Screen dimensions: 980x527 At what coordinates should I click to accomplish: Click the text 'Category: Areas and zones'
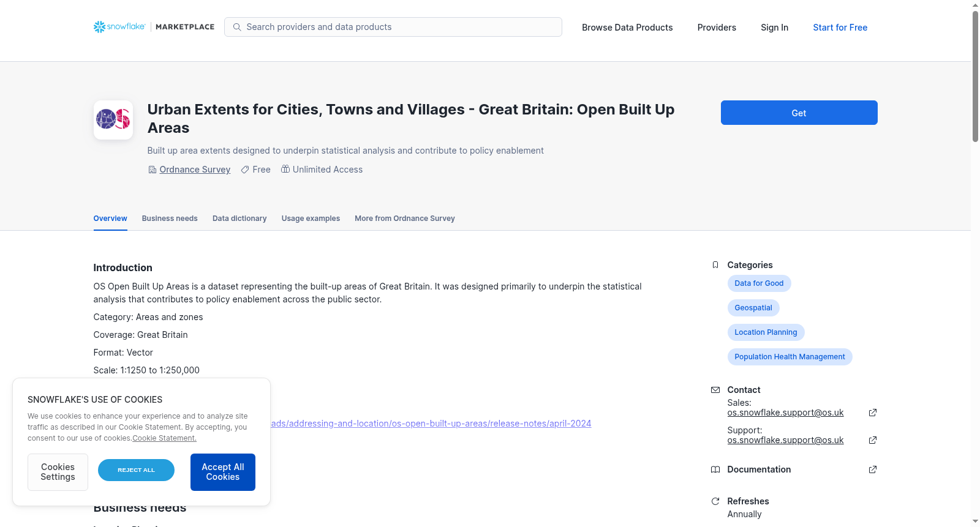coord(148,317)
